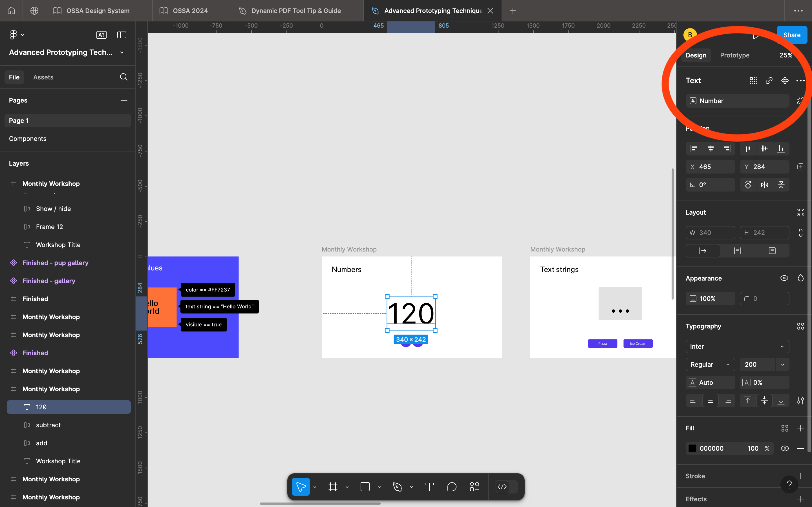Click the 120 text layer in canvas
The image size is (812, 507).
411,313
